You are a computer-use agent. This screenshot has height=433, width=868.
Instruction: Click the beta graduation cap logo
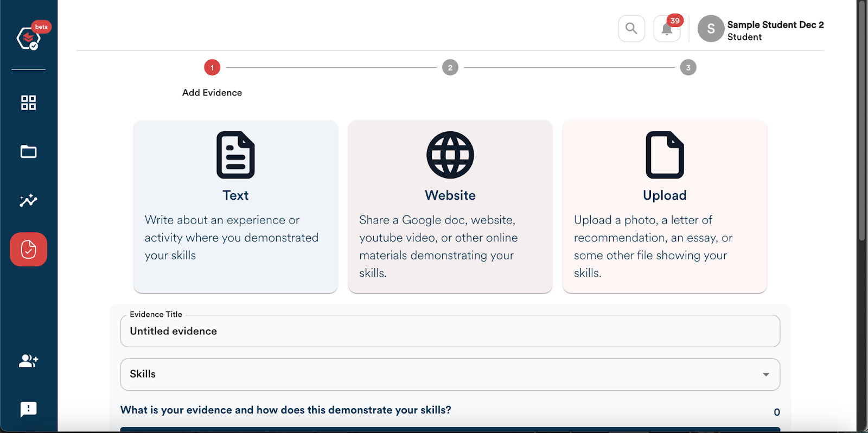pyautogui.click(x=29, y=39)
